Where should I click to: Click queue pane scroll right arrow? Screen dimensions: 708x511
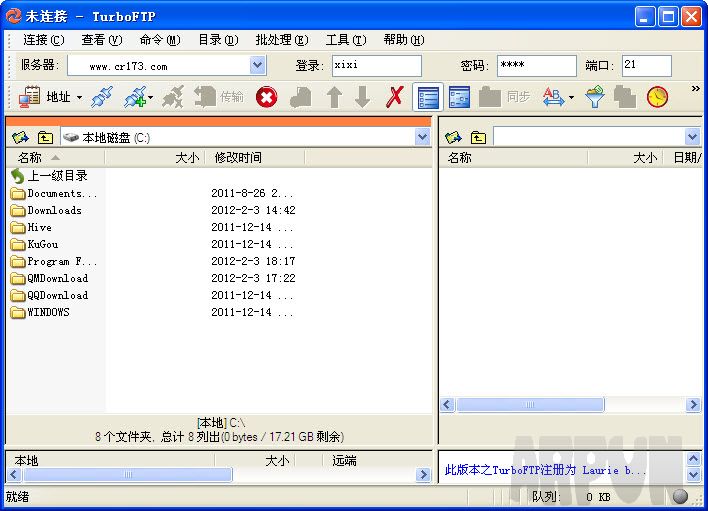coord(423,474)
